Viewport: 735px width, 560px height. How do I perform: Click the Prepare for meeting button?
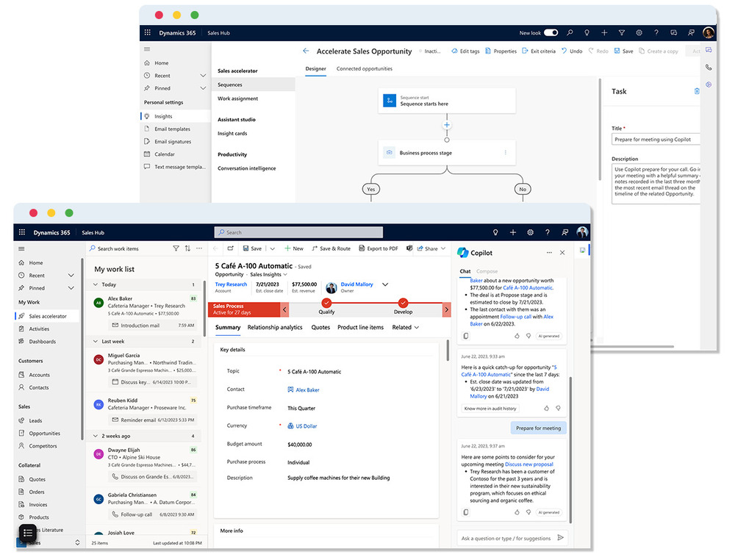538,428
